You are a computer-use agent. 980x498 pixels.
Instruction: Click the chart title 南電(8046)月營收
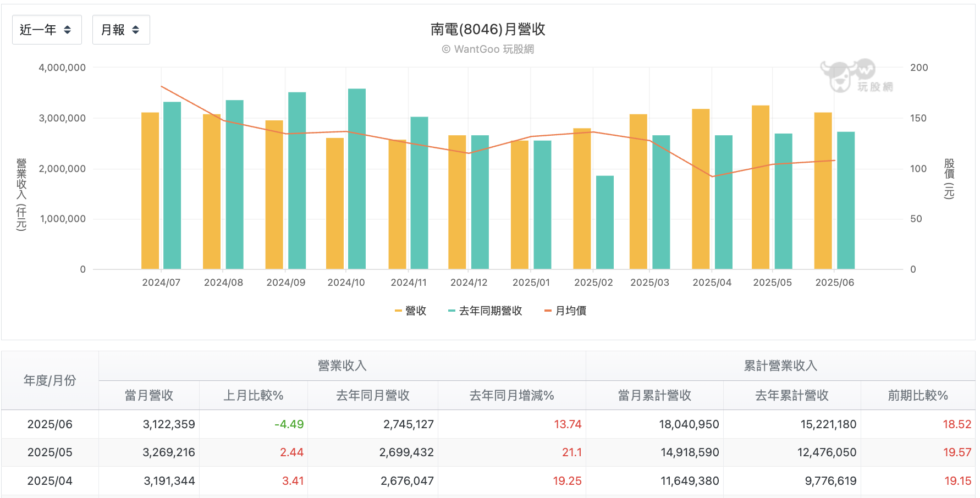point(488,29)
